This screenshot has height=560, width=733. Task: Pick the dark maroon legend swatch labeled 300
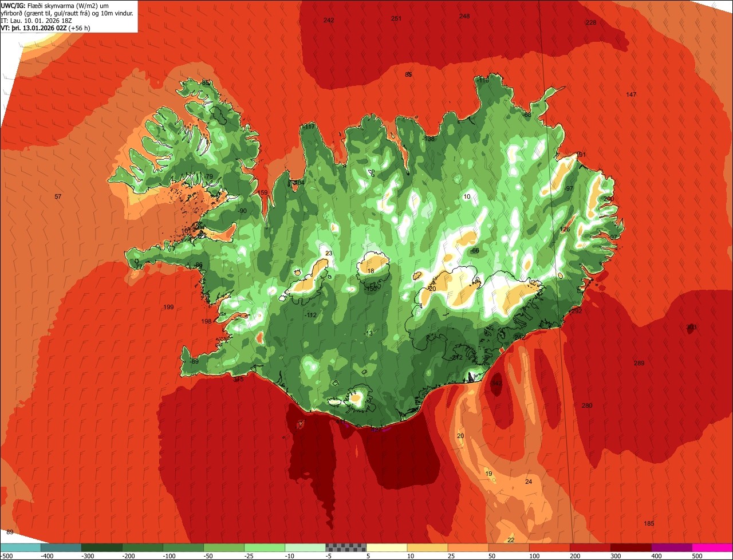tap(631, 547)
